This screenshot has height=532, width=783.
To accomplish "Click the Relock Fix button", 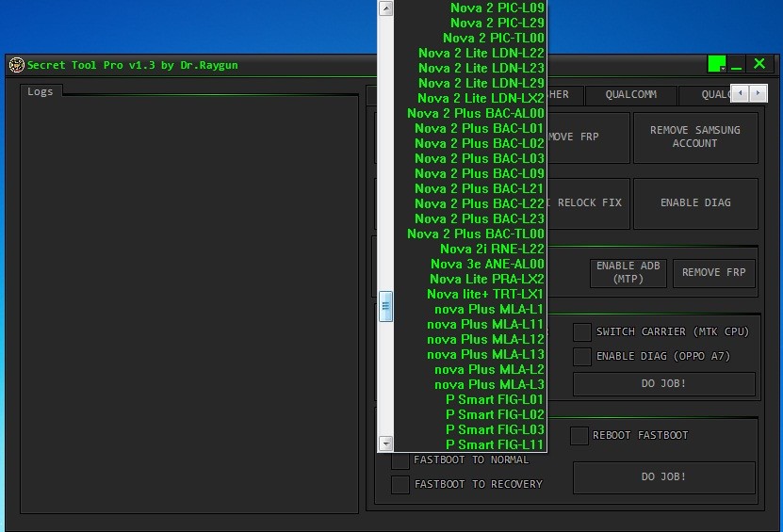I will coord(588,203).
